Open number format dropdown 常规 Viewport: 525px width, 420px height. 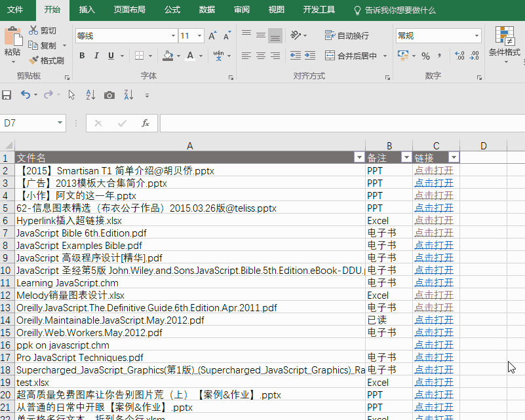tap(476, 36)
